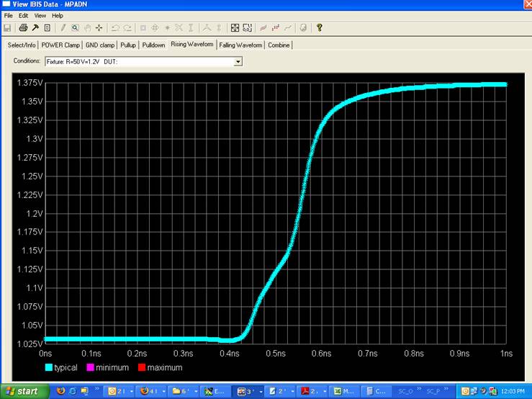Screen dimensions: 532x399
Task: Click the hammer tool icon
Action: tap(35, 28)
